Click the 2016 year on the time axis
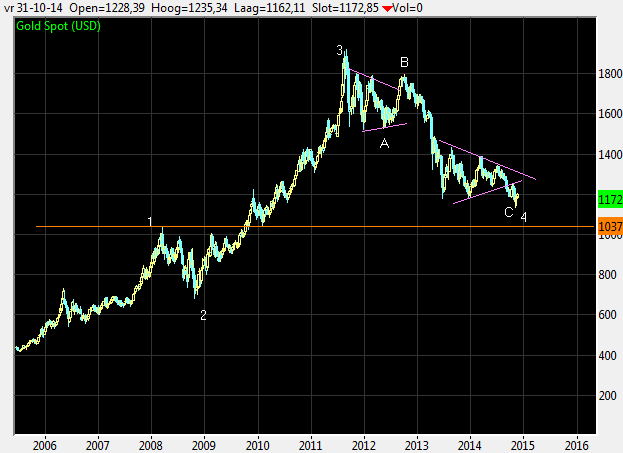The width and height of the screenshot is (623, 453). 577,444
